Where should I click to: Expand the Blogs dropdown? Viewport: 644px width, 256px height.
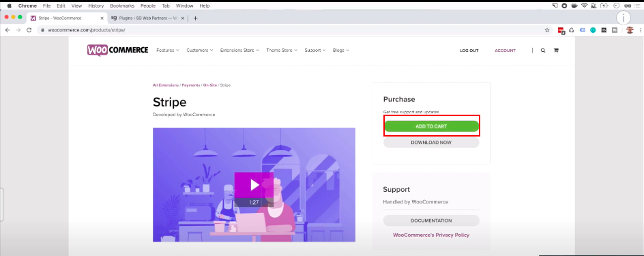pyautogui.click(x=341, y=50)
